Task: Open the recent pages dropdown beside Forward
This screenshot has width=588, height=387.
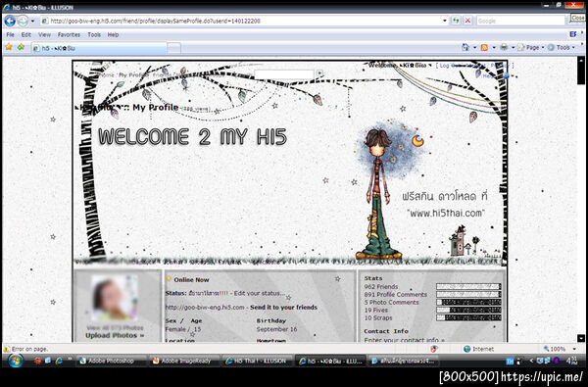Action: click(x=32, y=21)
